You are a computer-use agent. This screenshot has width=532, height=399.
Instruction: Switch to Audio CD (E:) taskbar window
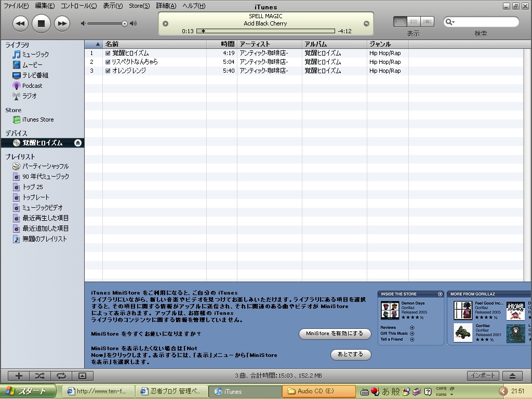[319, 391]
